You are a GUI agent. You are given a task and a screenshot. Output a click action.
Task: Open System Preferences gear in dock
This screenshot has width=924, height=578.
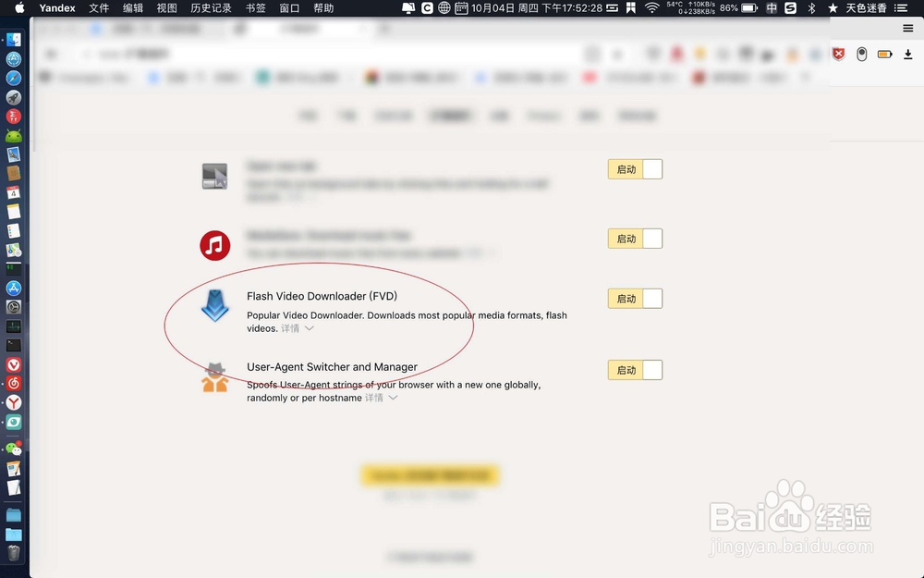[x=14, y=307]
